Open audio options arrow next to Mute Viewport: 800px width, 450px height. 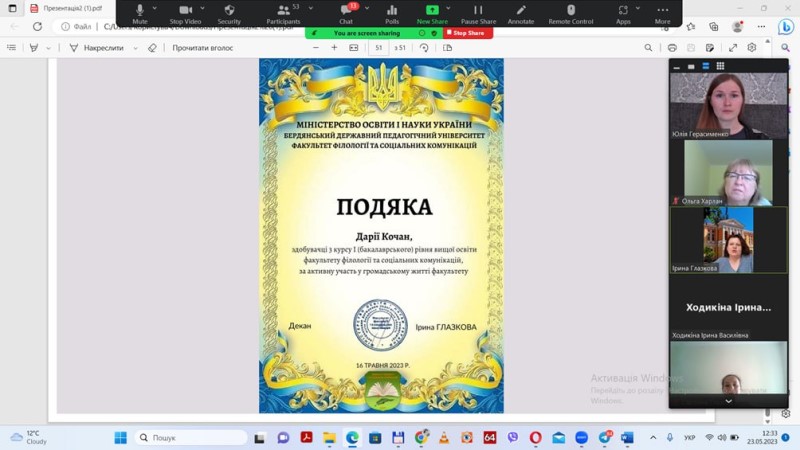(x=155, y=9)
